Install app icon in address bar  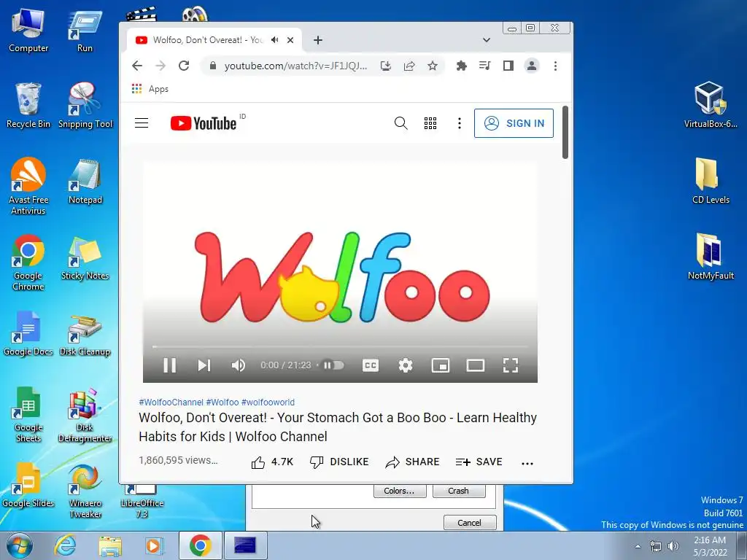[x=386, y=66]
